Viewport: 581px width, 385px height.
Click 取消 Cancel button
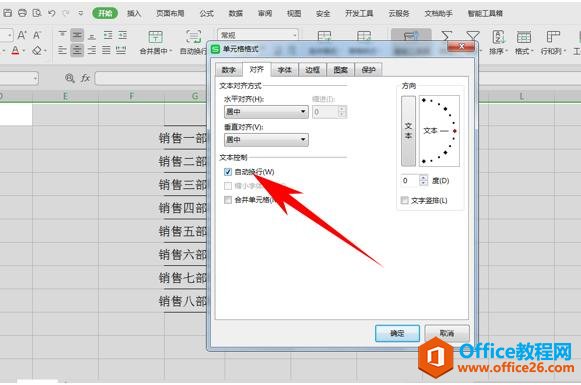447,333
